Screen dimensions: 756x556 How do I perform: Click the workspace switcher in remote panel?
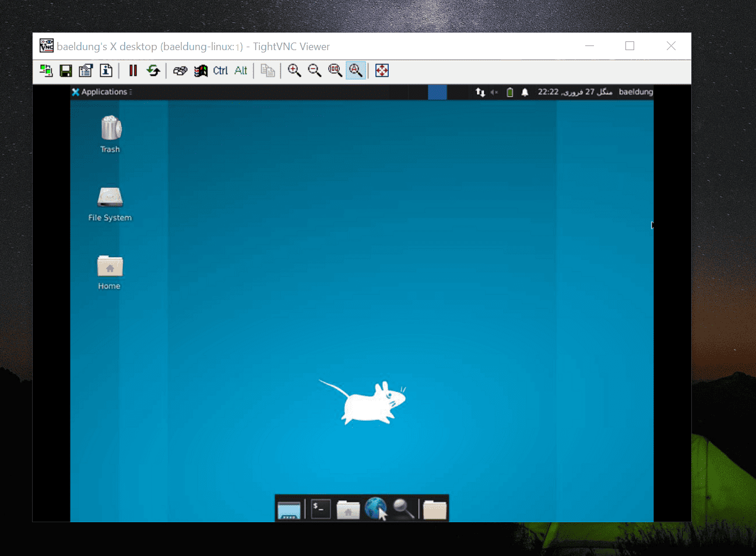click(437, 92)
